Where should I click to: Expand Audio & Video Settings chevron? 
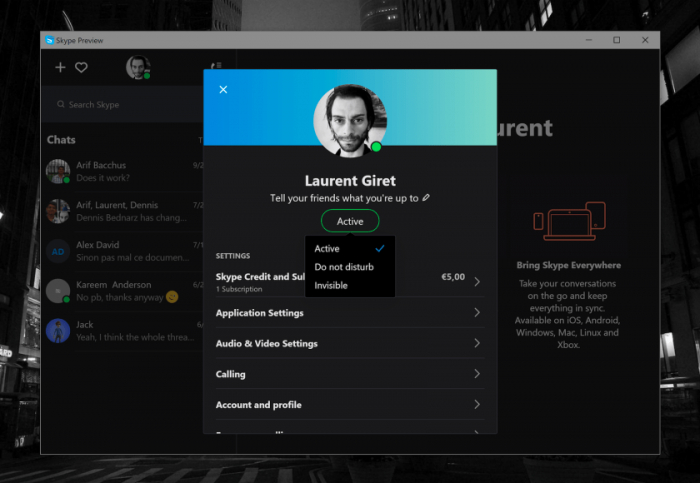tap(477, 343)
